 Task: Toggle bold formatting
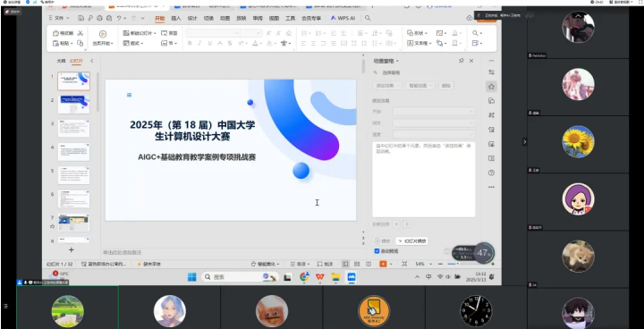tap(190, 43)
